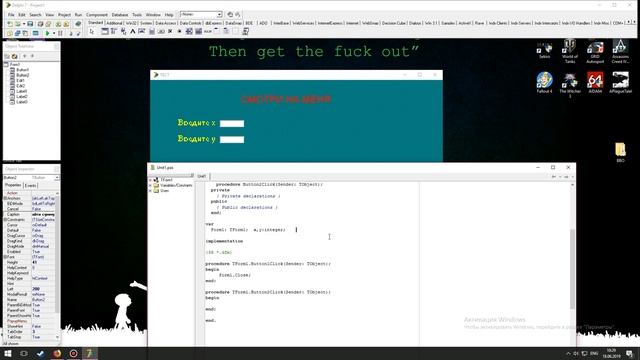Image resolution: width=640 pixels, height=360 pixels.
Task: Switch to the ADO palette tab
Action: click(x=264, y=23)
